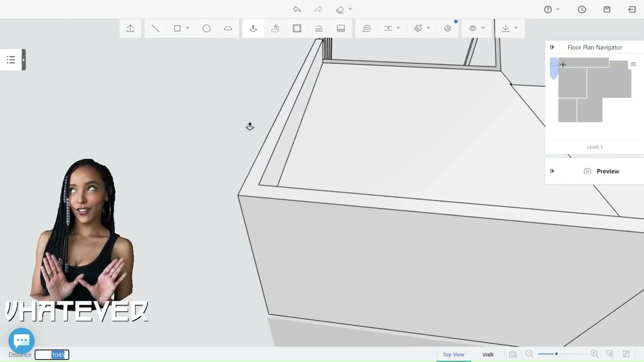644x362 pixels.
Task: Open the history clock icon
Action: pyautogui.click(x=582, y=10)
